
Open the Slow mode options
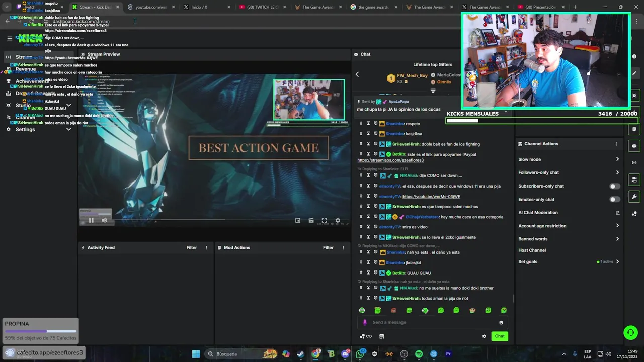tap(569, 159)
